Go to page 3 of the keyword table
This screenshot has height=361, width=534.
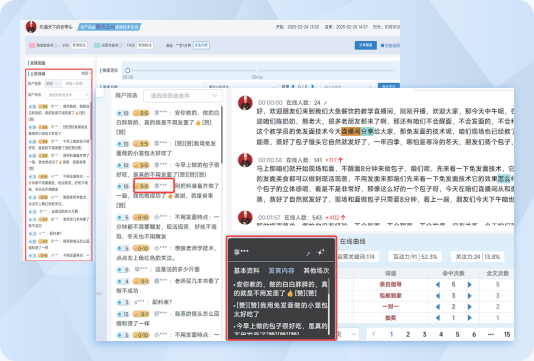424,334
